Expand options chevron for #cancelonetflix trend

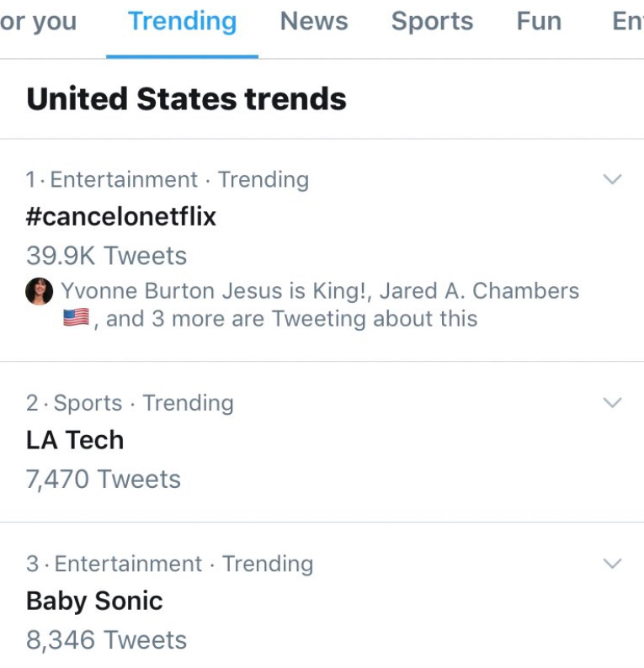[613, 179]
